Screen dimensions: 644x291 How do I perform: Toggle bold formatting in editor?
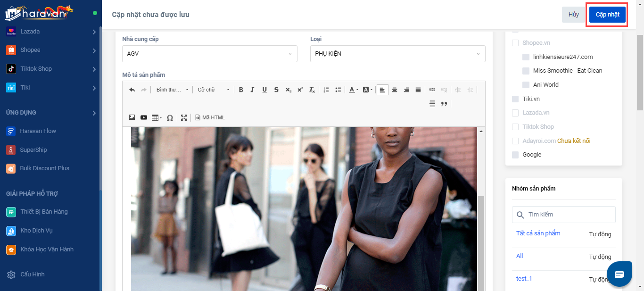241,90
